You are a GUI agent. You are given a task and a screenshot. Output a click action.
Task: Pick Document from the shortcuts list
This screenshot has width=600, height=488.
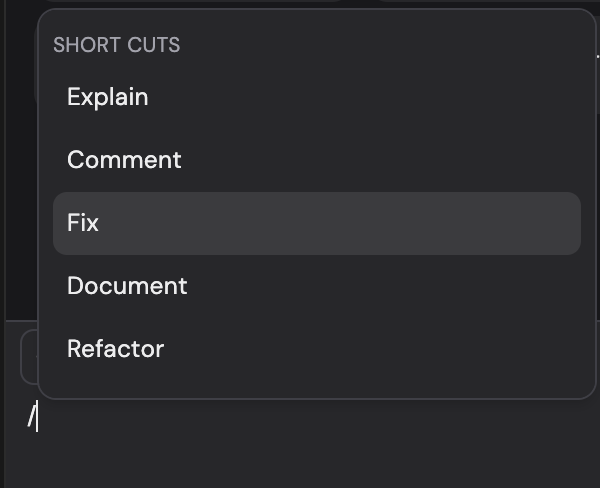(x=127, y=286)
